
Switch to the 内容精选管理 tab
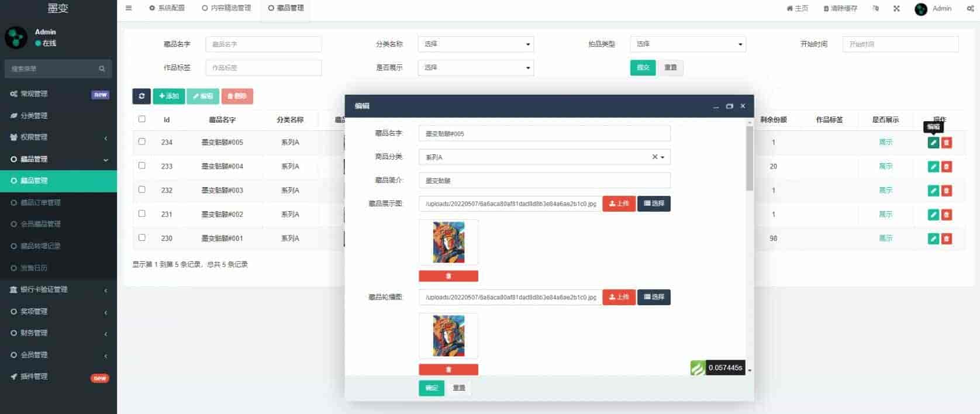(226, 8)
